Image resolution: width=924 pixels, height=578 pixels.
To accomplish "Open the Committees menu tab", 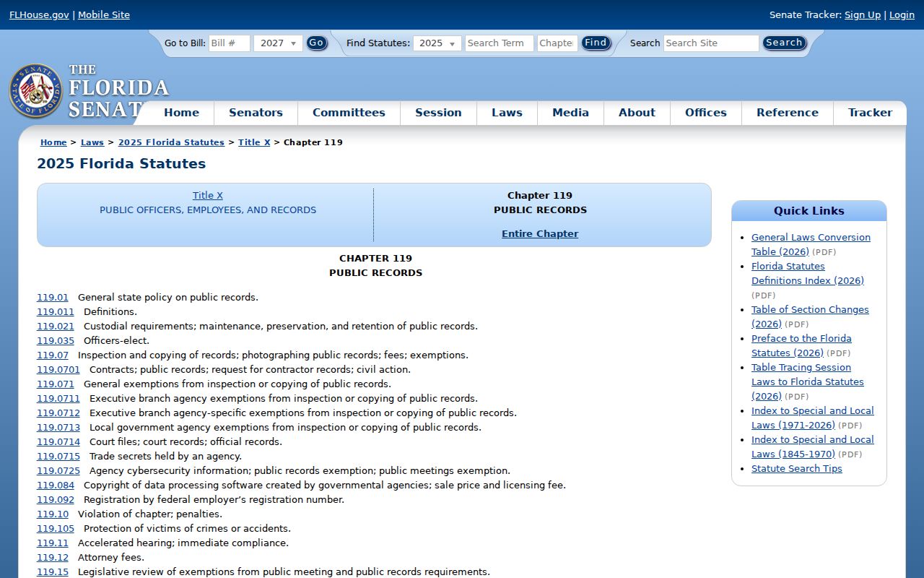I will pyautogui.click(x=349, y=113).
